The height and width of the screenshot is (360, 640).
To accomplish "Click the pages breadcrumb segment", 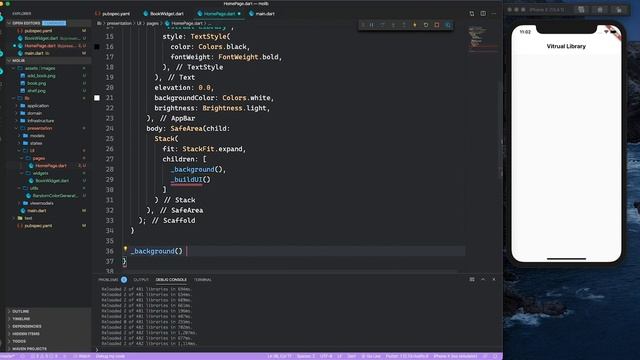I will point(152,23).
